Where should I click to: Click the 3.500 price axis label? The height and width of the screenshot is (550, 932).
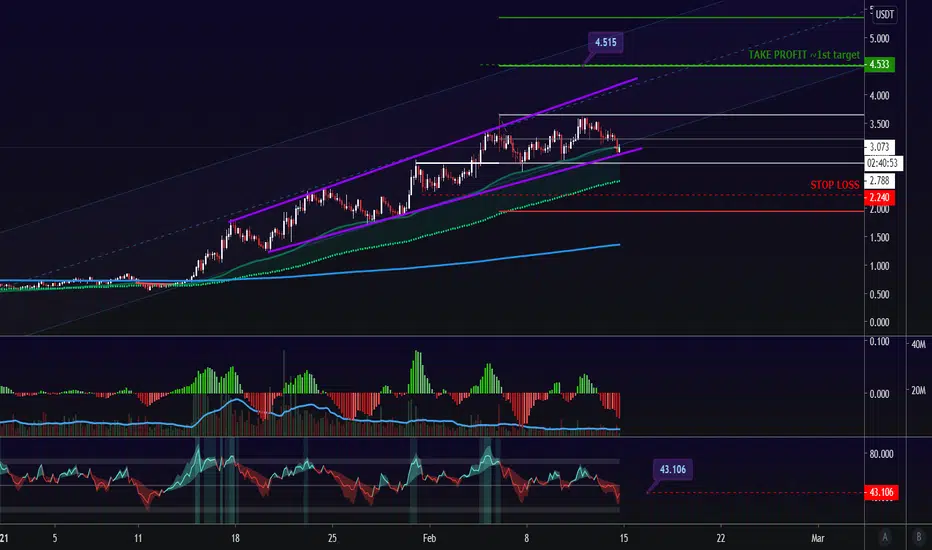(879, 124)
